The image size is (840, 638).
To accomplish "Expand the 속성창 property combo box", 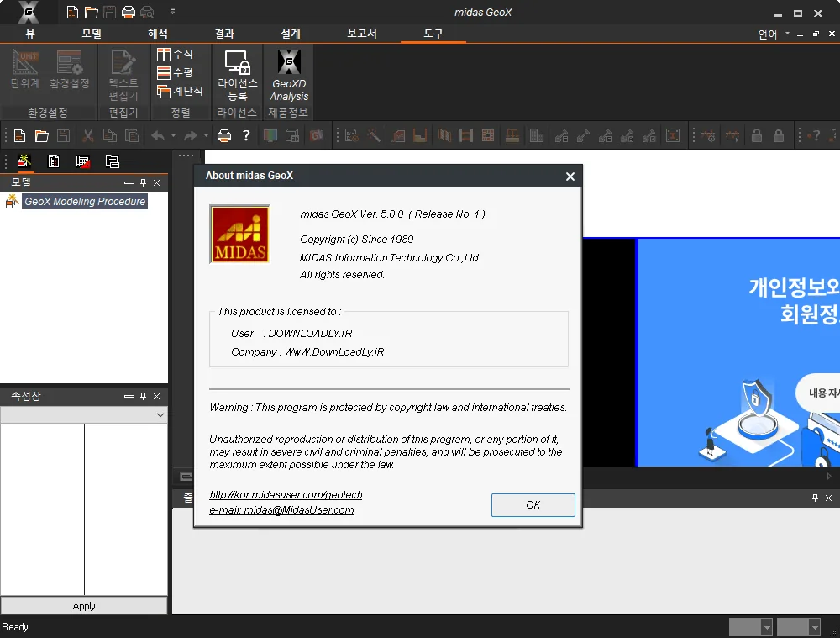I will click(x=83, y=415).
